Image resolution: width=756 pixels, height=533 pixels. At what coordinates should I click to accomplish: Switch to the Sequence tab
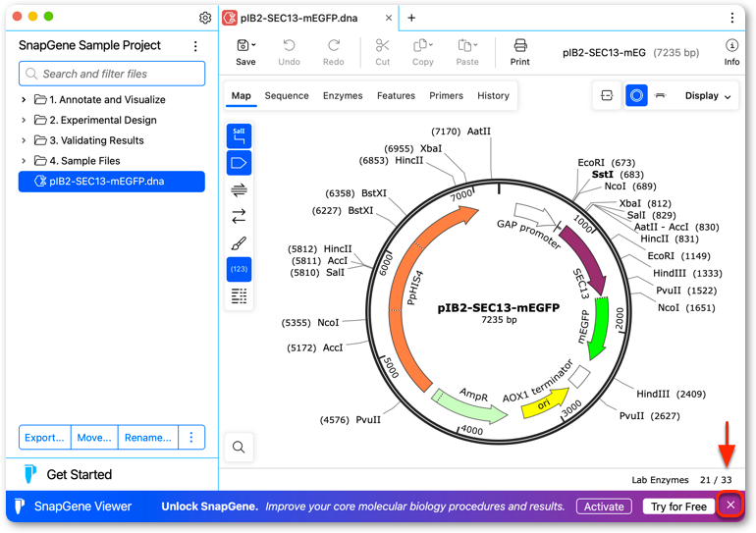coord(287,95)
